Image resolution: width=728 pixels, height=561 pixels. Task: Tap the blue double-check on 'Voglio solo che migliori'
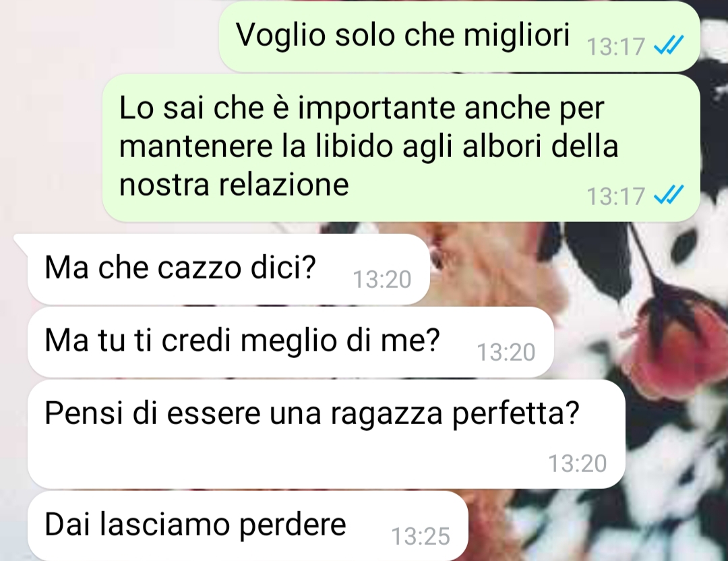(668, 46)
